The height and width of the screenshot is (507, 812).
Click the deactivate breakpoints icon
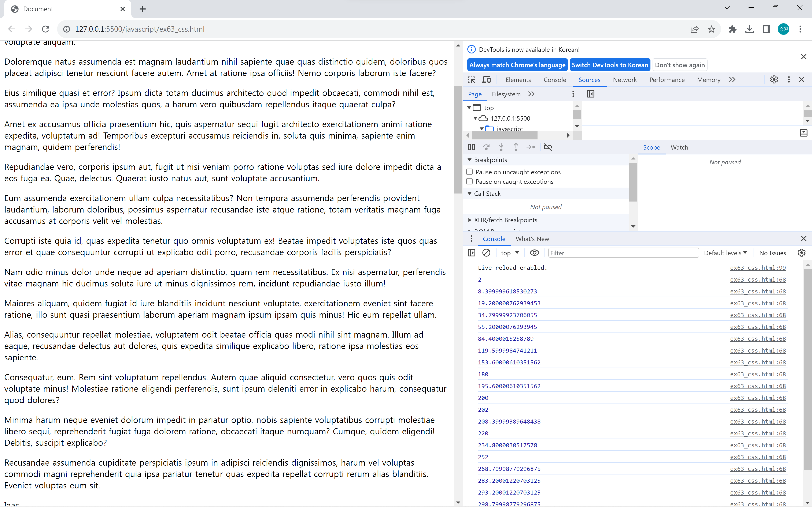click(x=548, y=147)
